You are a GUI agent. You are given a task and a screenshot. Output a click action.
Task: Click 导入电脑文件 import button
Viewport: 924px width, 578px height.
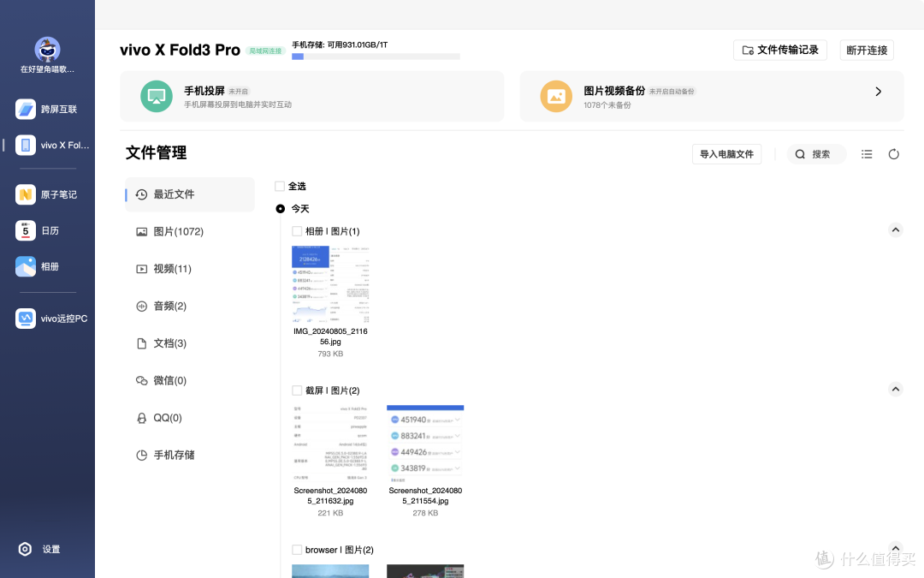(726, 154)
